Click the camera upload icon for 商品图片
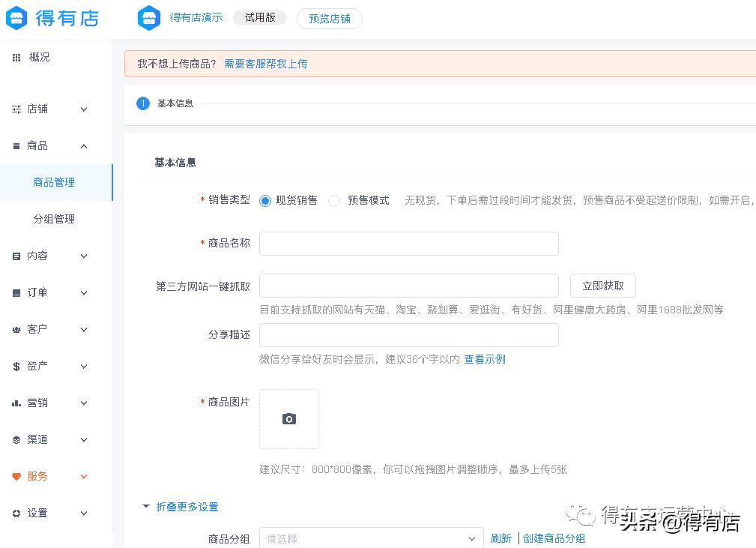Screen dimensions: 756x548 (x=288, y=419)
